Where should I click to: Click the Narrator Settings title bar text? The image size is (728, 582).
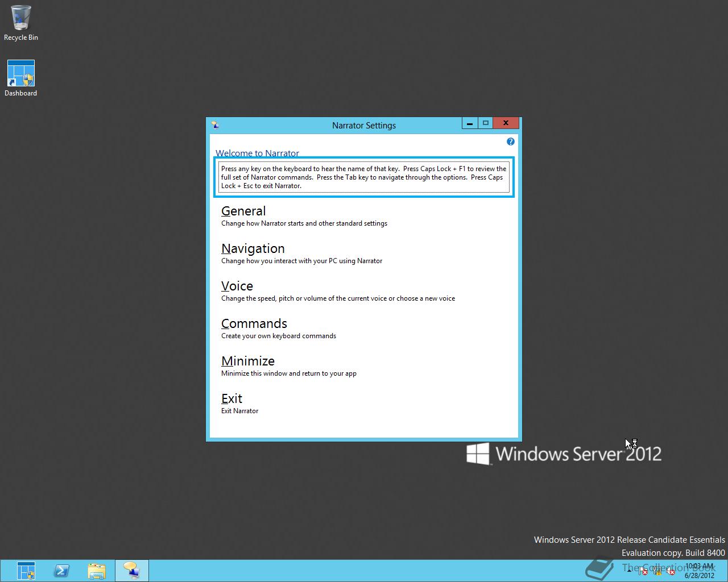coord(364,126)
